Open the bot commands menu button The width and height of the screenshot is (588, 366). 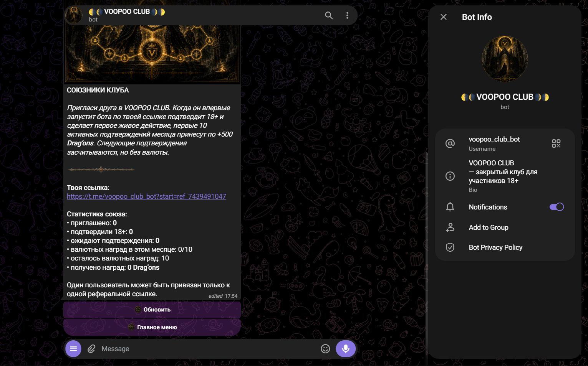pyautogui.click(x=73, y=349)
